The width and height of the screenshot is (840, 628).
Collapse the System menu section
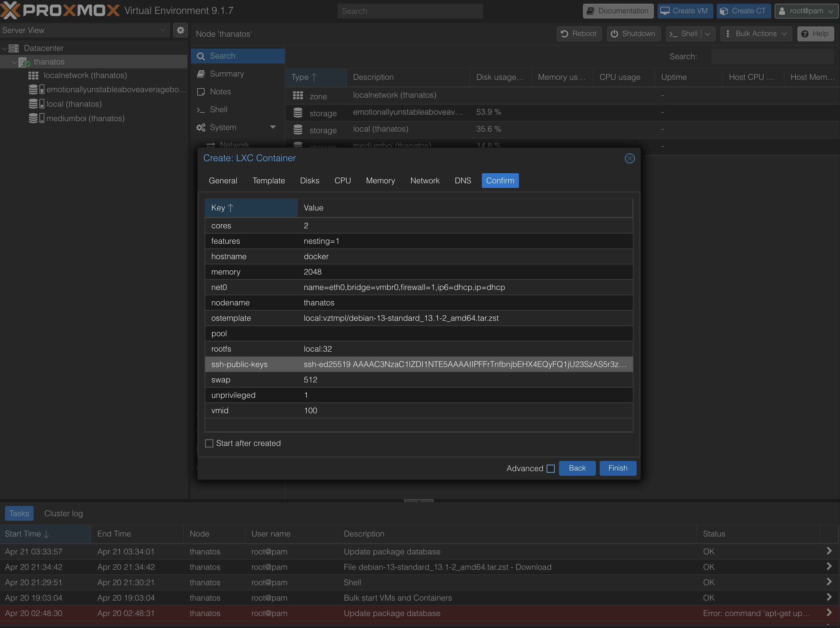click(273, 127)
